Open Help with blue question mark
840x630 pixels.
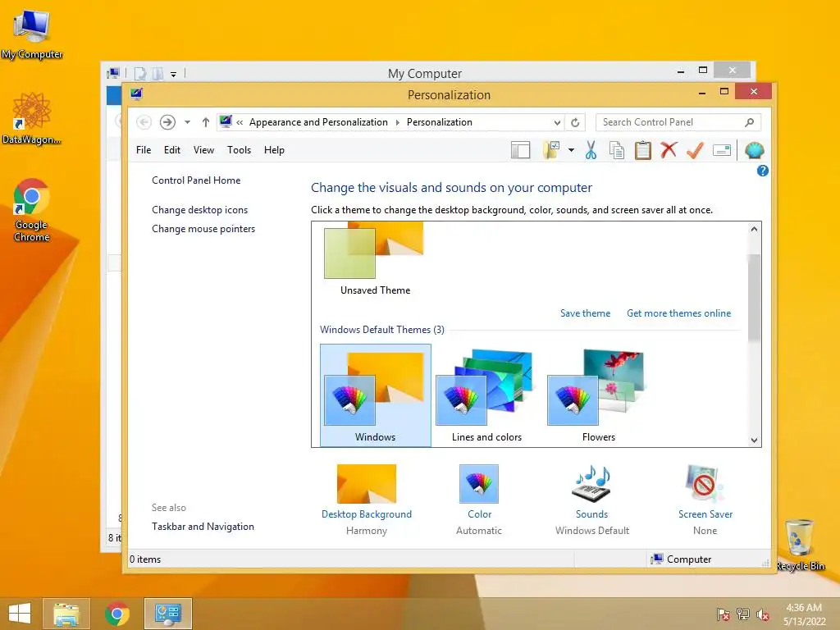point(762,171)
